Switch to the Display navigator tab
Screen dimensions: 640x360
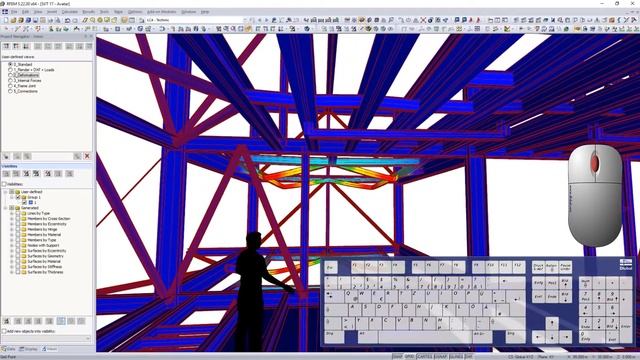point(29,349)
